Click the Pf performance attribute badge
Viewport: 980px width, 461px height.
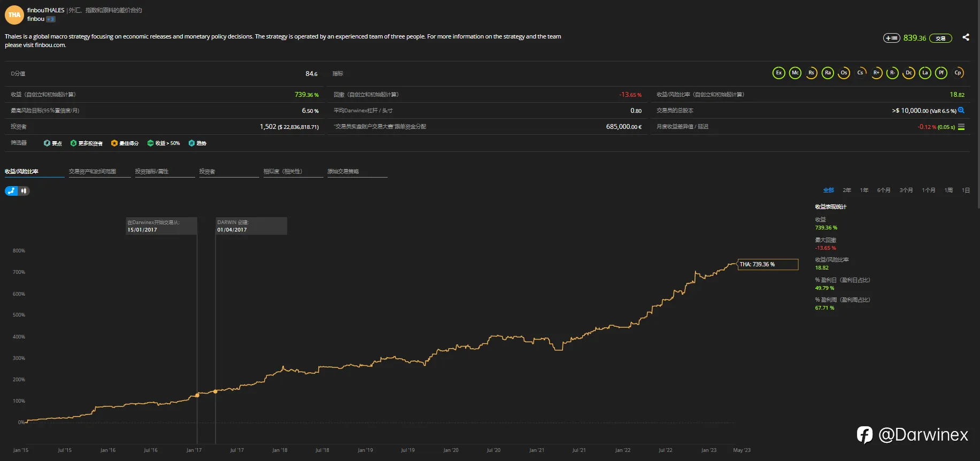tap(942, 73)
